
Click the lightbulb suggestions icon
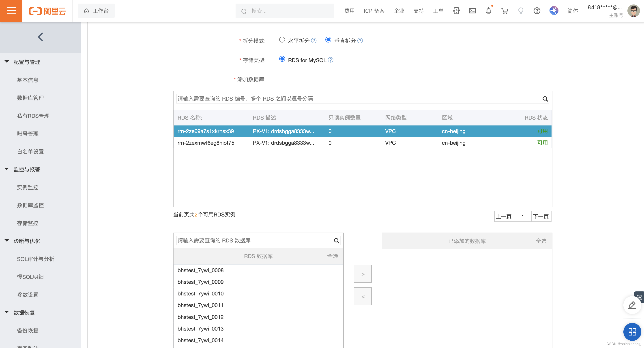coord(521,11)
